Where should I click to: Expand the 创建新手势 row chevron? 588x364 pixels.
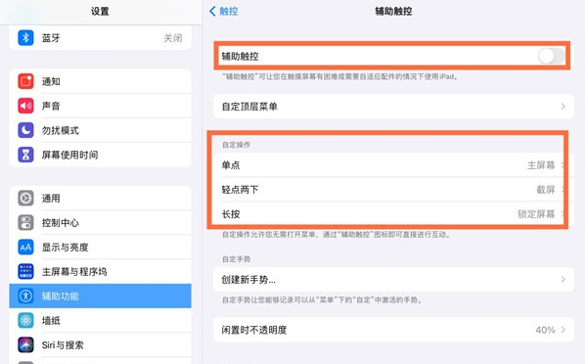pos(563,279)
